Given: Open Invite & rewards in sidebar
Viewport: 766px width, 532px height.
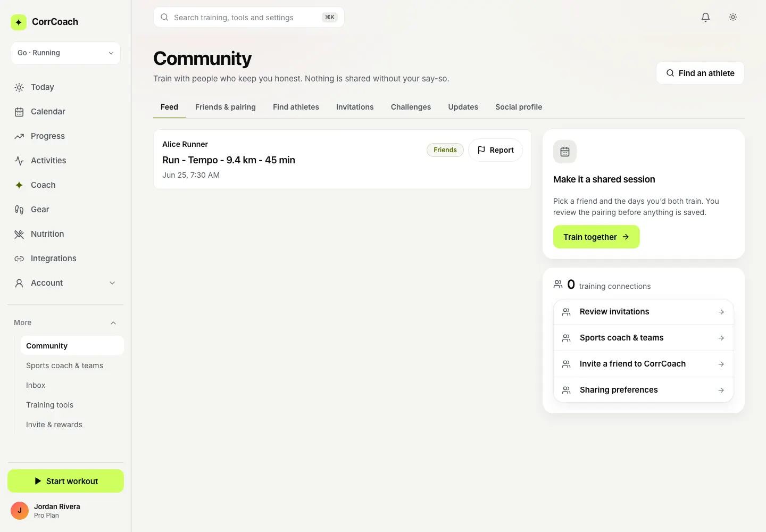Looking at the screenshot, I should (x=72, y=425).
